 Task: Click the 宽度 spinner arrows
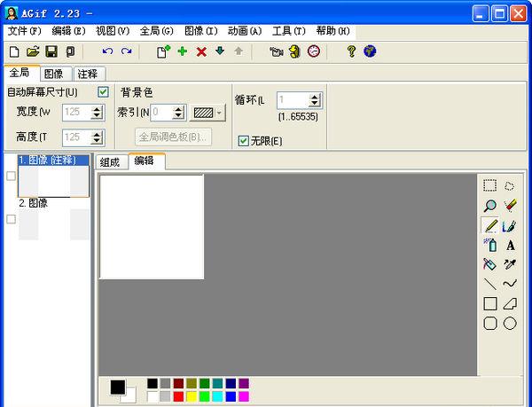click(x=97, y=113)
